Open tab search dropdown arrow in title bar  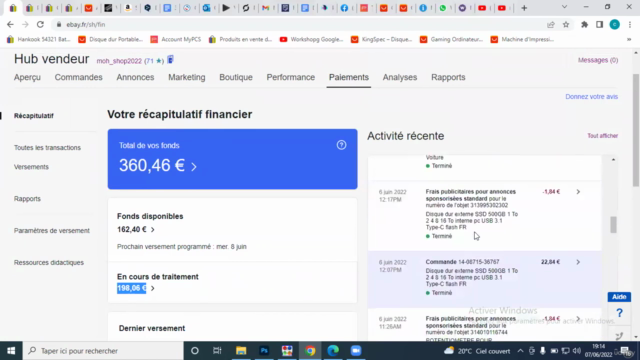(x=564, y=7)
